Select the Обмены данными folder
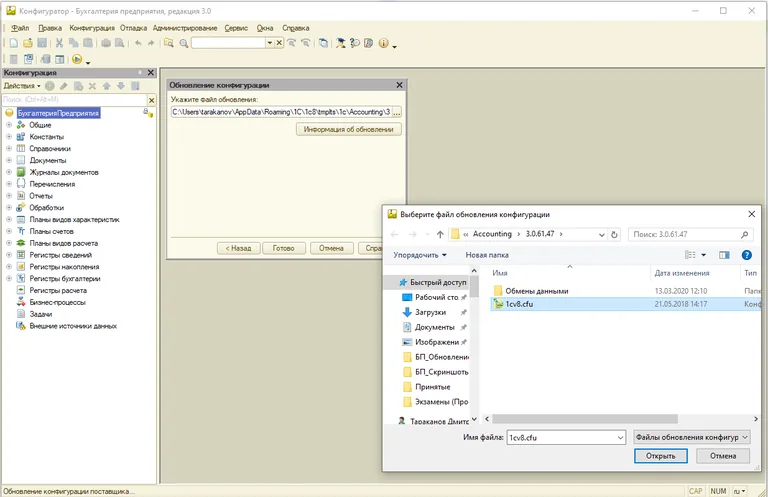The height and width of the screenshot is (497, 768). [536, 291]
